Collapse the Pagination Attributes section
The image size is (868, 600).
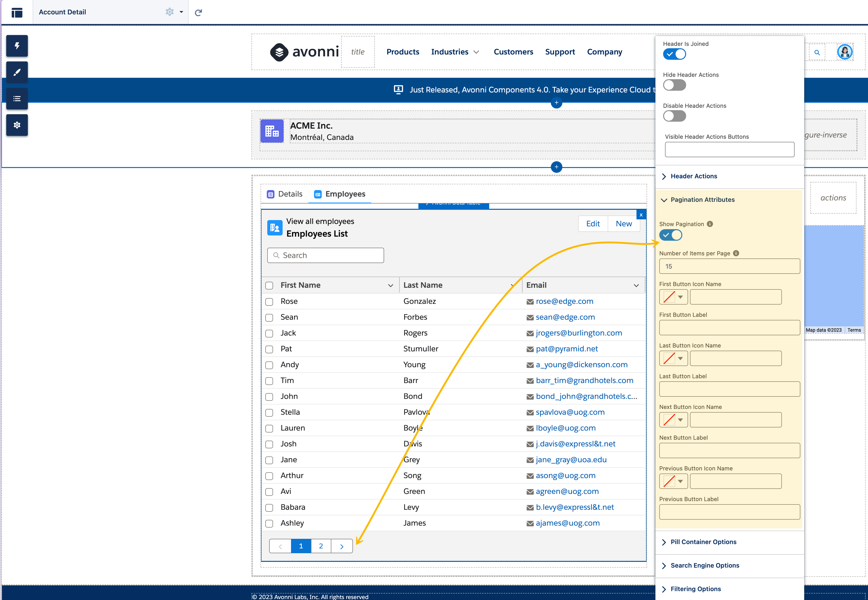[x=702, y=200]
